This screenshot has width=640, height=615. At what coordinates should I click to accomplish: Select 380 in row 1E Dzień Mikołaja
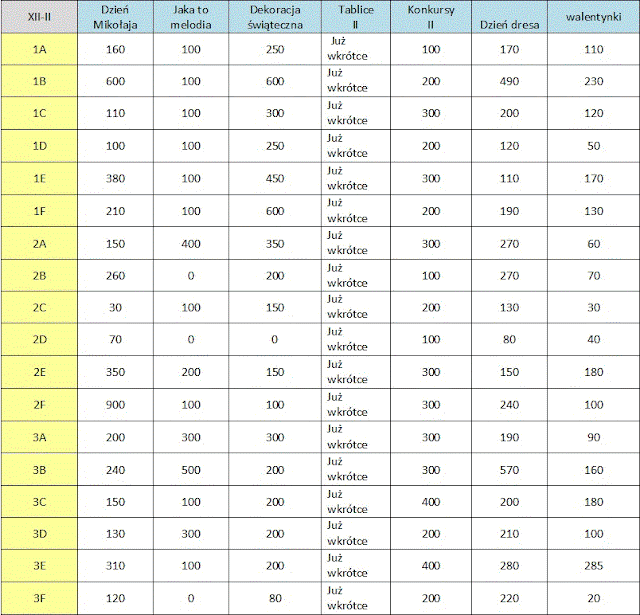click(x=116, y=178)
